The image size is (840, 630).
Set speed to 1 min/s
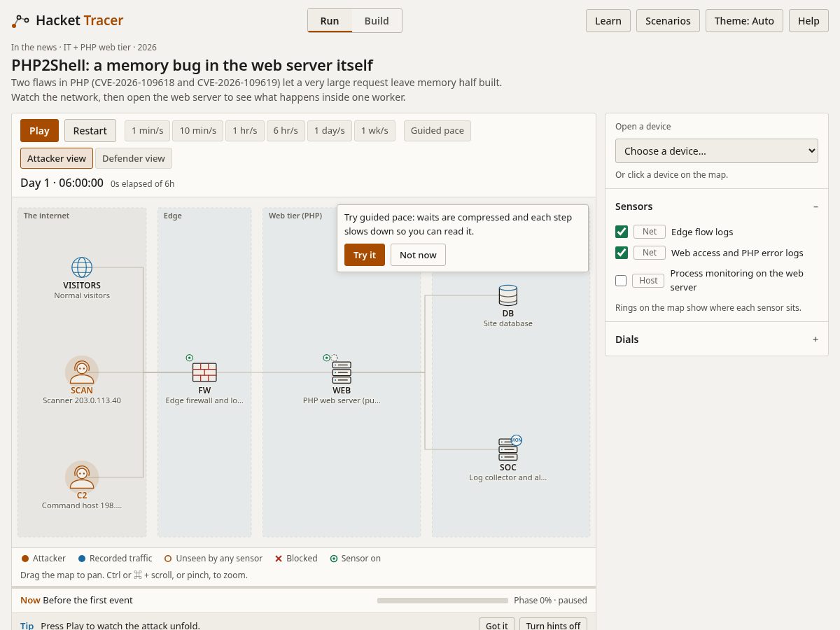148,131
